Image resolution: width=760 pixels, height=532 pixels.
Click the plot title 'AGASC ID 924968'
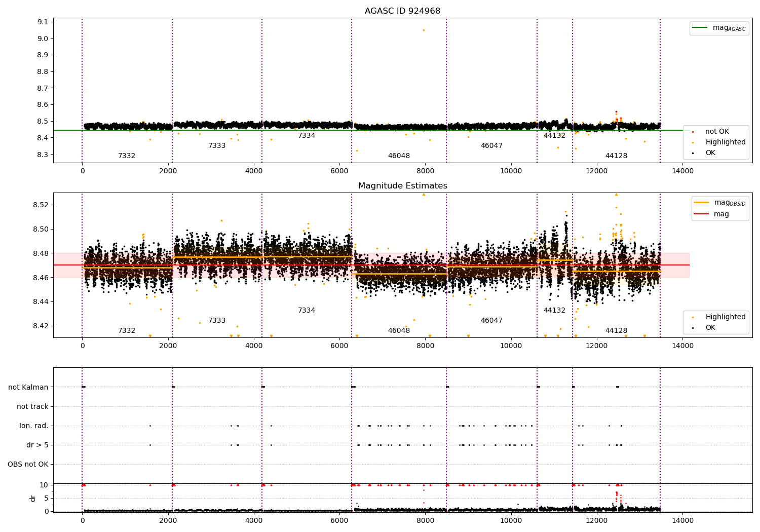point(402,11)
